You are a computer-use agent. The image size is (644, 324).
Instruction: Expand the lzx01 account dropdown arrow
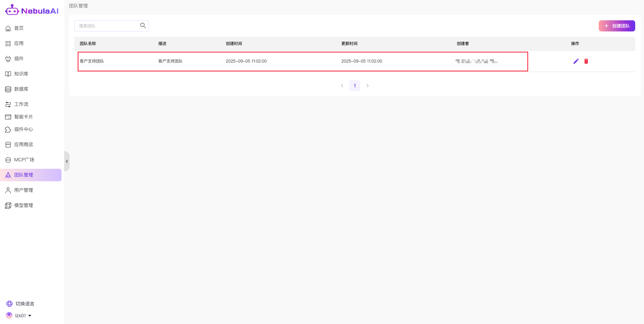[x=30, y=316]
